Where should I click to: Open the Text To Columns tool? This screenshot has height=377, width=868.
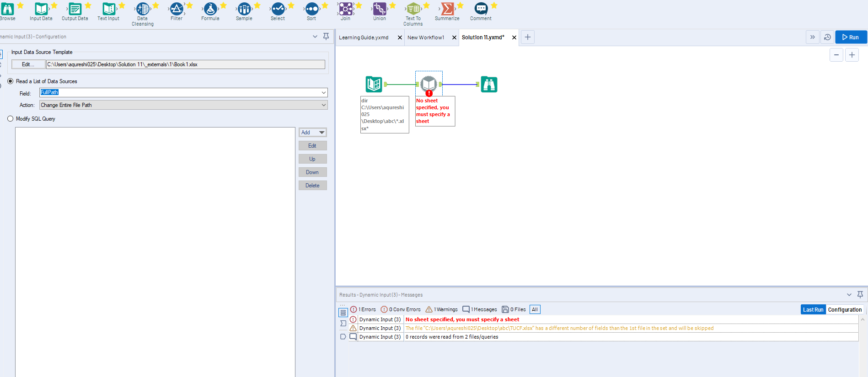coord(413,9)
